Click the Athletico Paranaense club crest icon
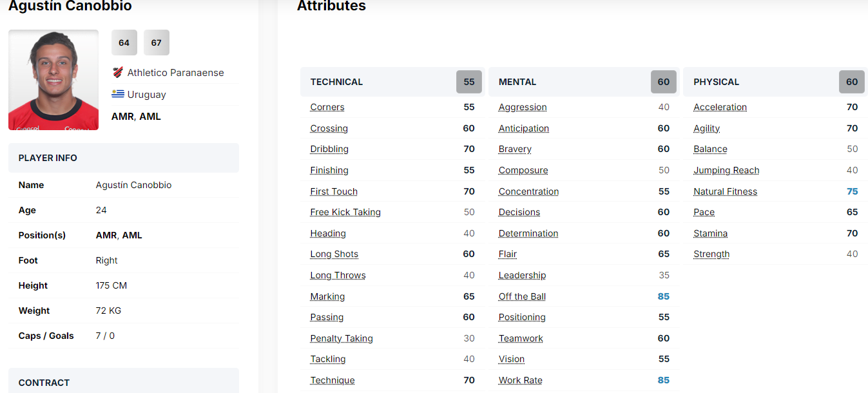This screenshot has height=393, width=868. tap(117, 72)
